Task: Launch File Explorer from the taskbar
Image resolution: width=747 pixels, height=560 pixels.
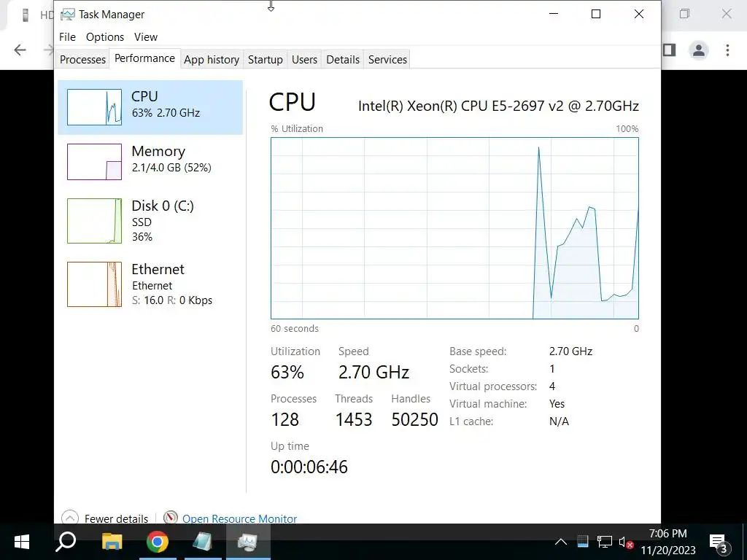Action: 112,542
